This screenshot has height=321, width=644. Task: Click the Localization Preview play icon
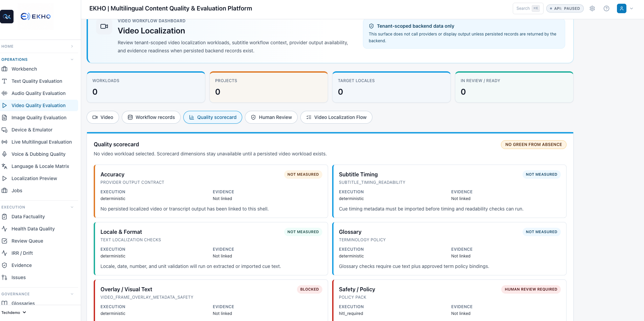click(x=4, y=178)
